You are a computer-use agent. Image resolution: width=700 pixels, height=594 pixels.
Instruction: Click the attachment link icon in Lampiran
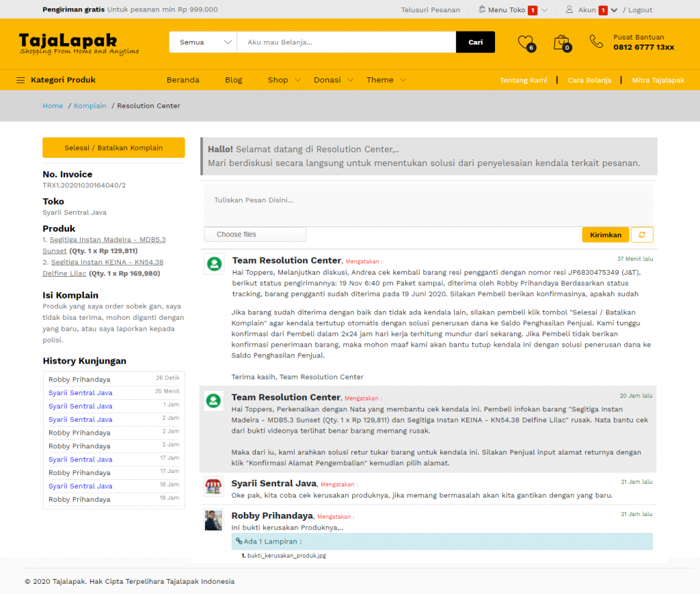pos(239,541)
